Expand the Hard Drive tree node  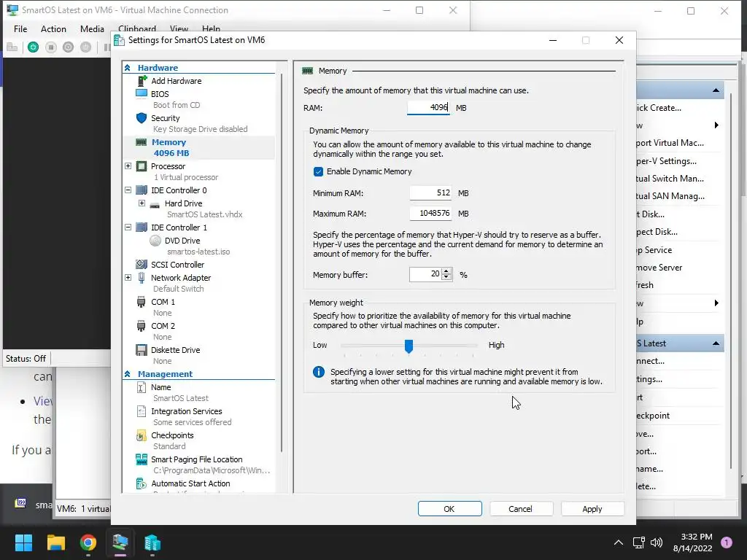142,203
